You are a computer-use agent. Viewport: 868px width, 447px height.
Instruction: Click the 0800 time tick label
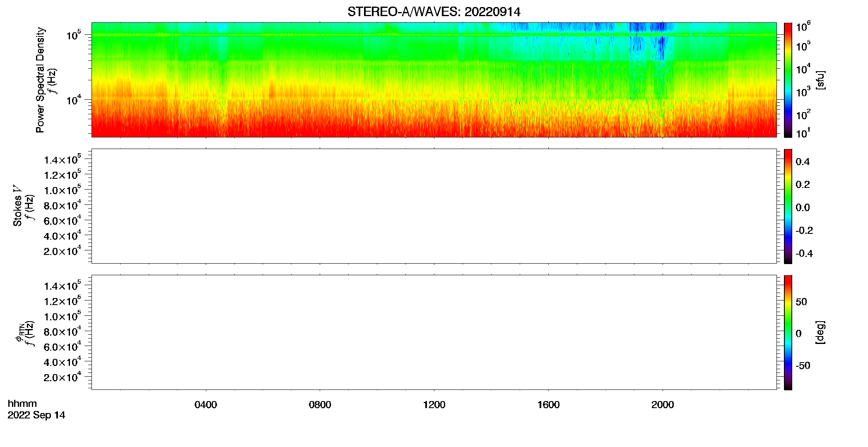pos(320,405)
